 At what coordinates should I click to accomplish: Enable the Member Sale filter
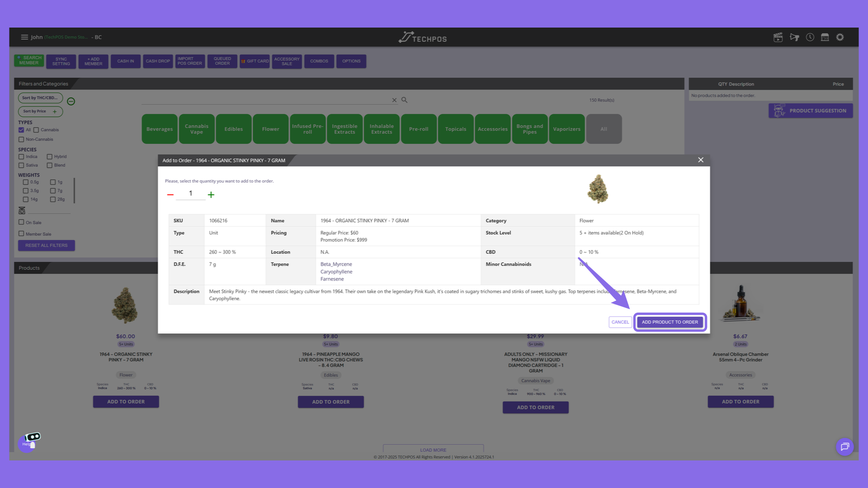(x=21, y=234)
